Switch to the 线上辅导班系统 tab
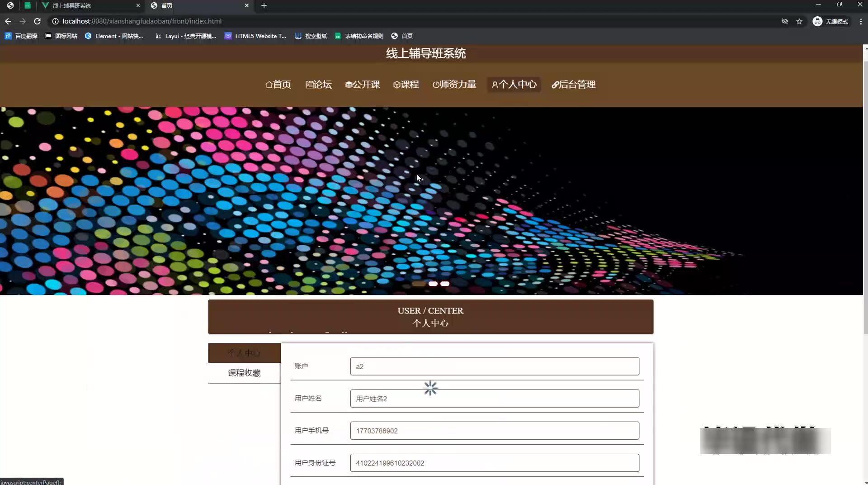 point(90,5)
